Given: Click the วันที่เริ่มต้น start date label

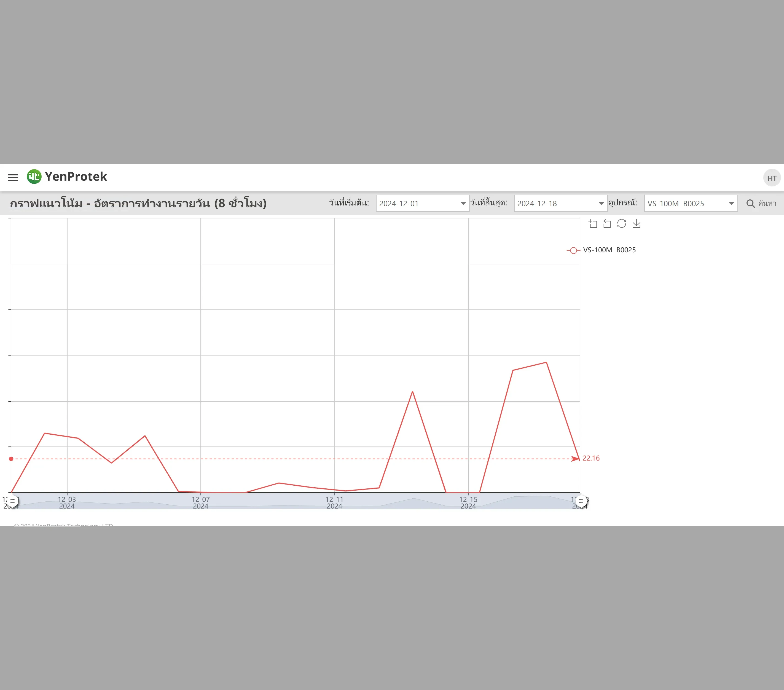Looking at the screenshot, I should point(349,203).
